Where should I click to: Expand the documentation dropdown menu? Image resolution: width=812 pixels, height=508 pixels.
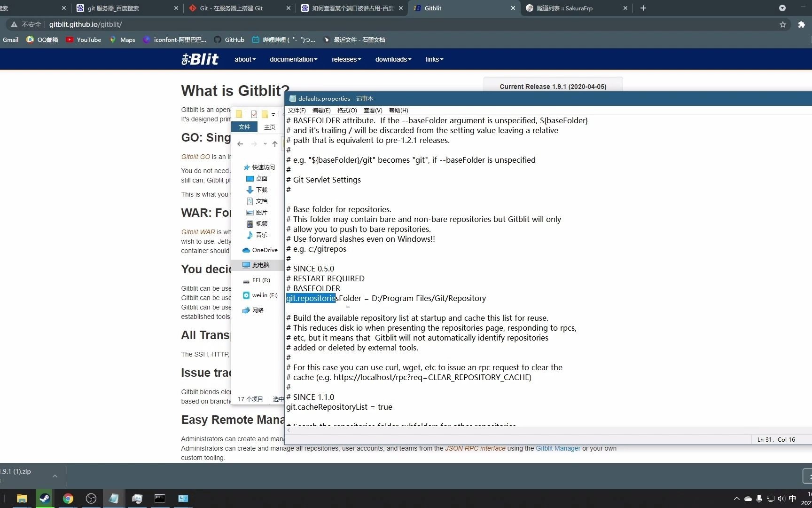point(293,59)
